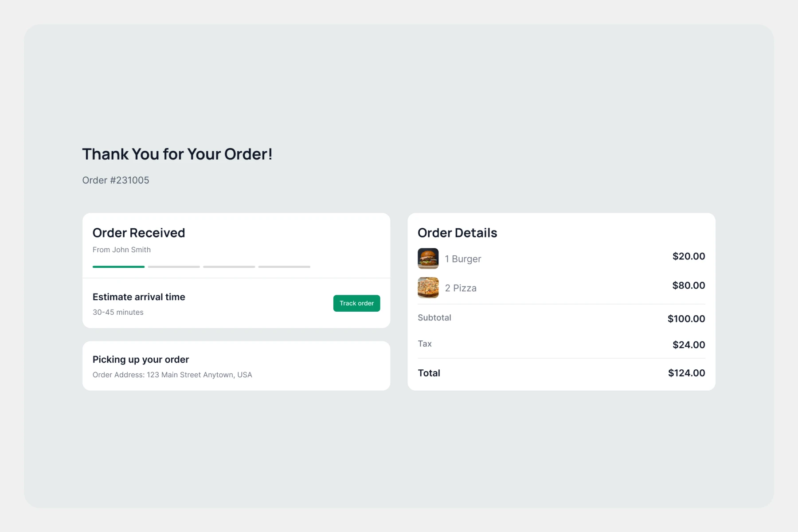Click the order address text
Viewport: 798px width, 532px height.
point(172,375)
